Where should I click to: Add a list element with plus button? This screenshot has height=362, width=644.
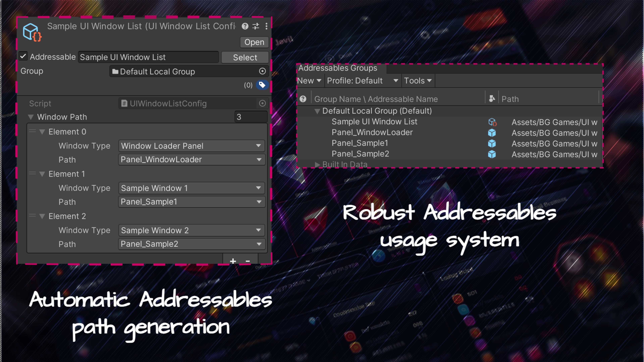(x=233, y=261)
